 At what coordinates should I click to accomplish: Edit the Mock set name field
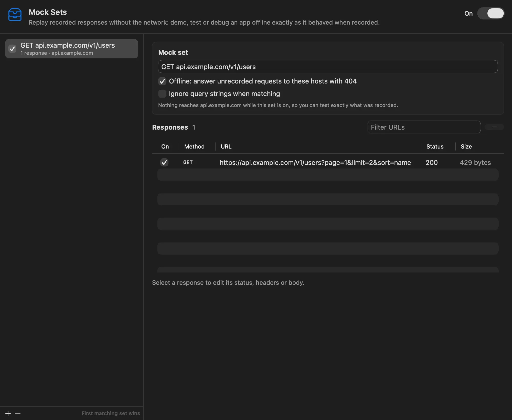pos(328,67)
